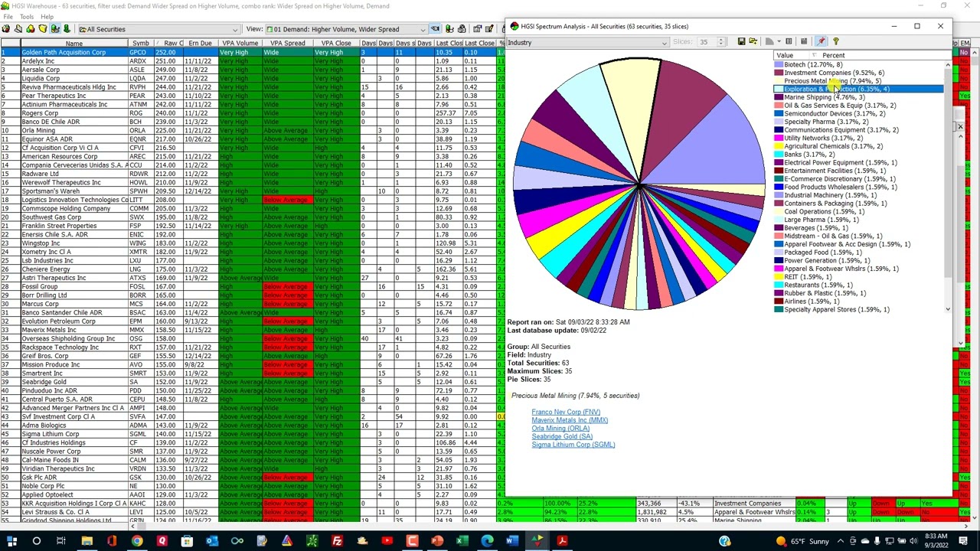Click the Windows Start button
Viewport: 980px width, 551px height.
11,541
